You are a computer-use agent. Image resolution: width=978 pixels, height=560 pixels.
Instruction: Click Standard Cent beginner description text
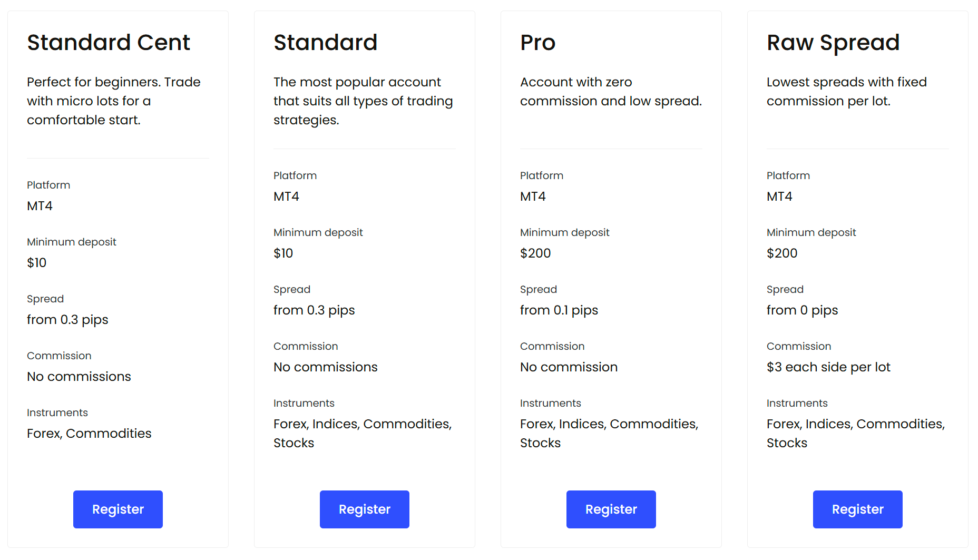point(114,101)
